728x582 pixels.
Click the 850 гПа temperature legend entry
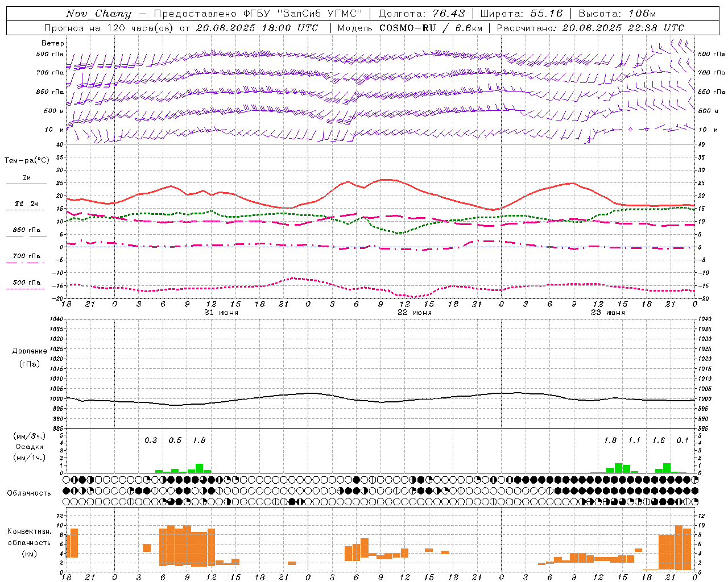(x=26, y=230)
